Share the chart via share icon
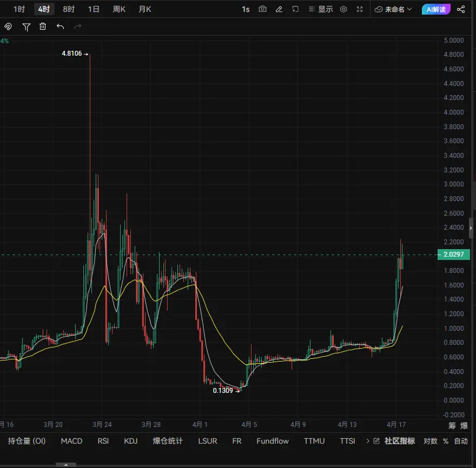476x468 pixels. 461,9
